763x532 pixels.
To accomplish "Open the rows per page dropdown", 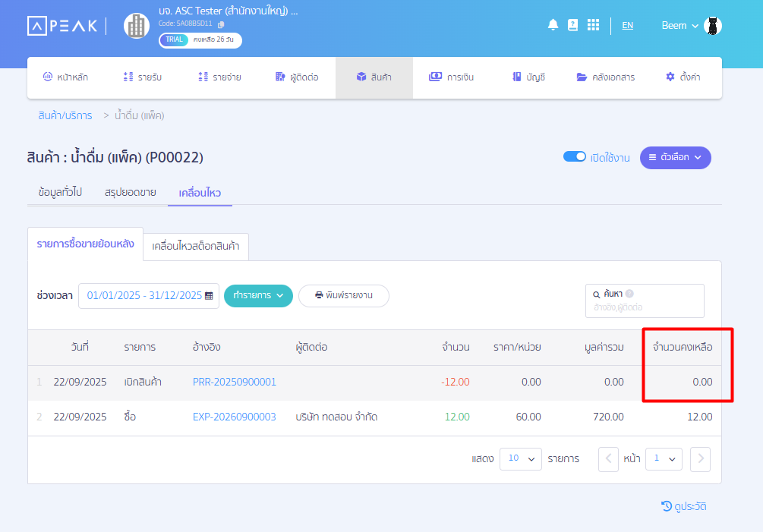I will coord(521,459).
